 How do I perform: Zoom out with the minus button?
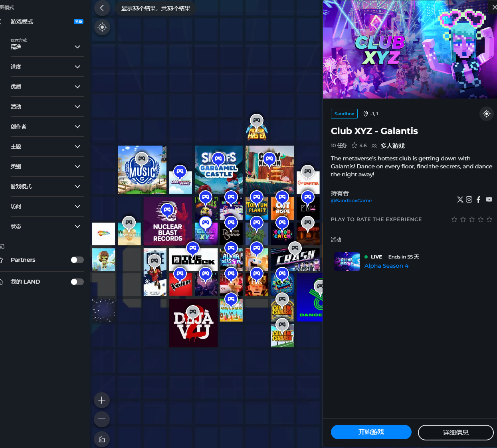(102, 419)
